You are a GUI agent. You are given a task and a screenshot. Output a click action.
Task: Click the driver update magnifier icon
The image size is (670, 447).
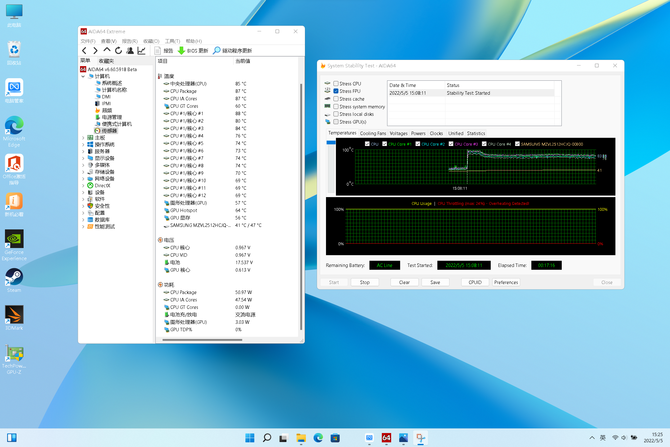217,50
